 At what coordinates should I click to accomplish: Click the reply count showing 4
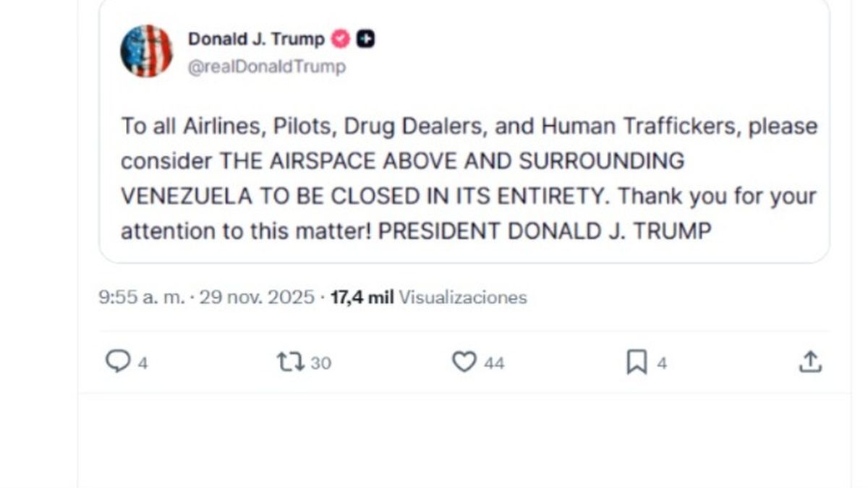pos(142,363)
